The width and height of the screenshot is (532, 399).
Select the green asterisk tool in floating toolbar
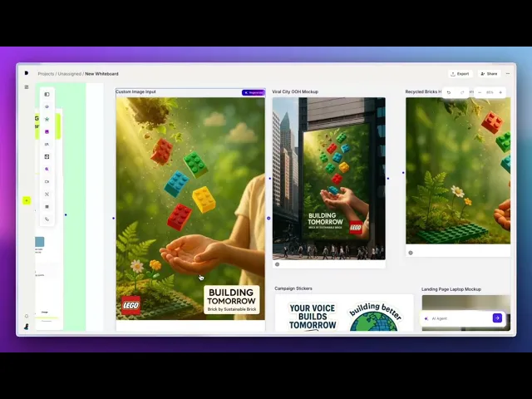click(47, 119)
